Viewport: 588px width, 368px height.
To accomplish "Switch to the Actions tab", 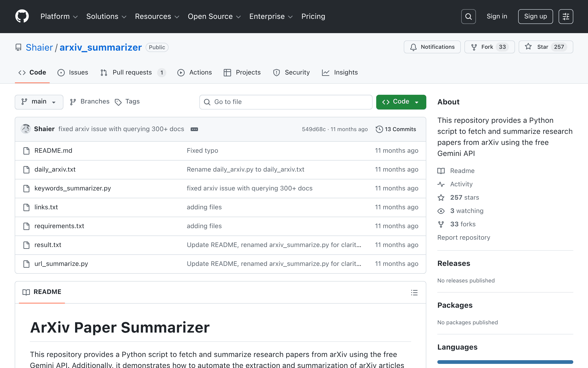I will point(194,72).
